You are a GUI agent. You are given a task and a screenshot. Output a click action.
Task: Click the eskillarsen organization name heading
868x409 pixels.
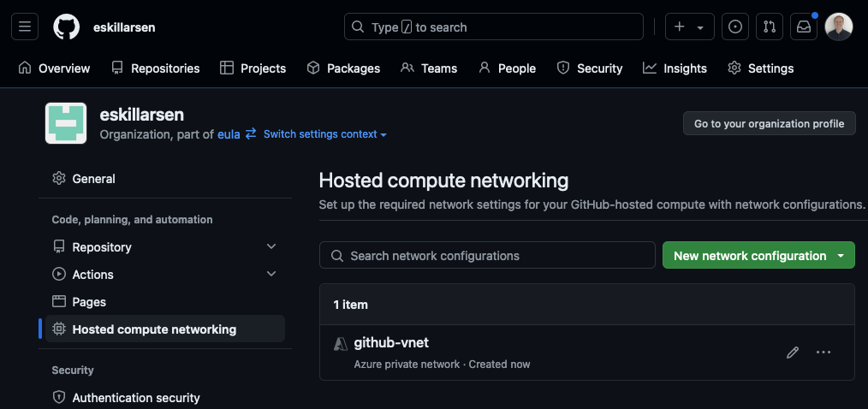click(x=142, y=116)
